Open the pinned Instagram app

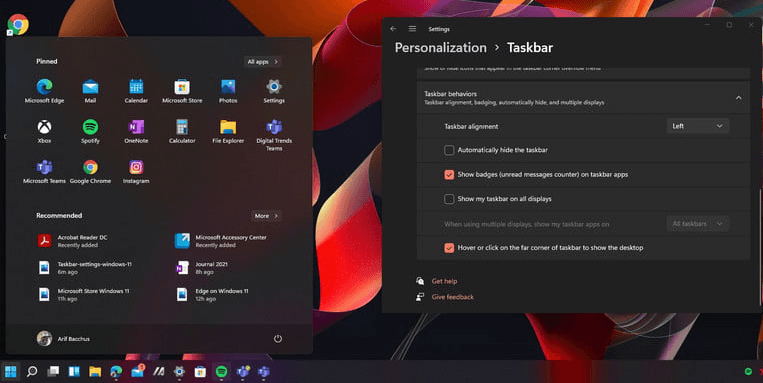click(x=136, y=172)
